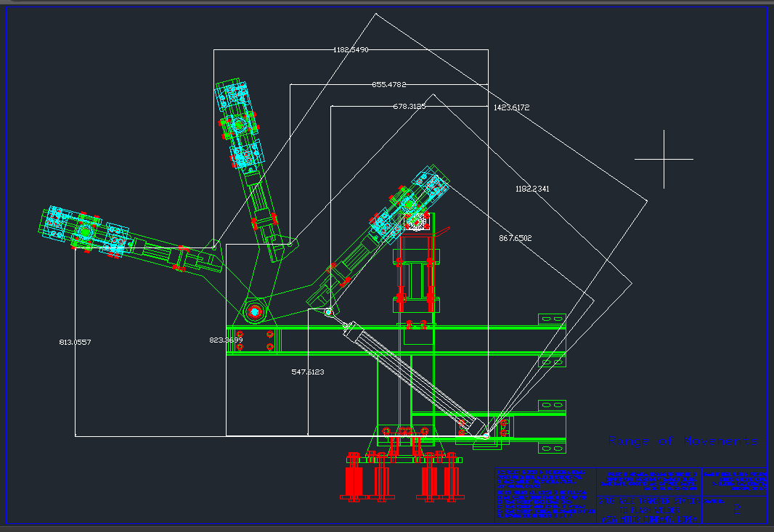Select the 547.6123 dimension text
Image resolution: width=774 pixels, height=532 pixels.
click(x=307, y=371)
